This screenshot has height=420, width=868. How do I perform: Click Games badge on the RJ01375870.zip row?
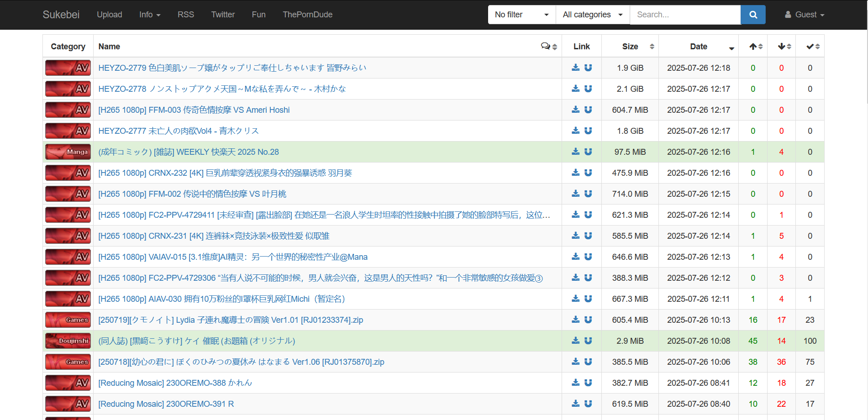[x=68, y=362]
